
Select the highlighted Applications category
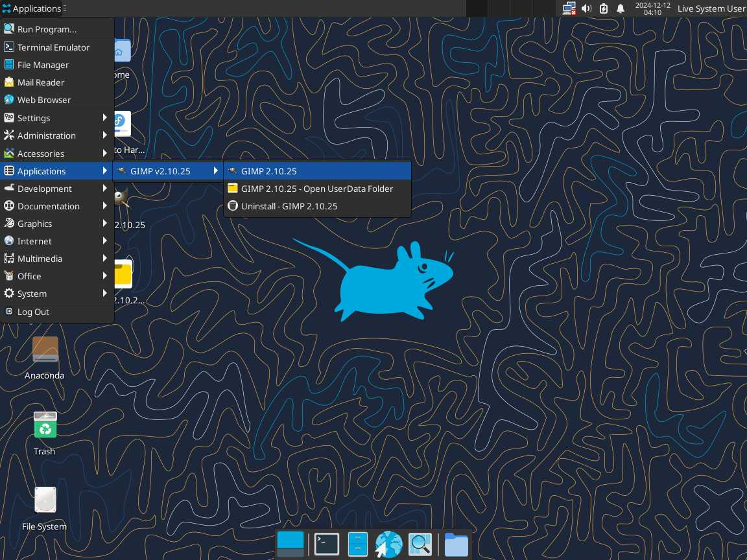point(57,171)
